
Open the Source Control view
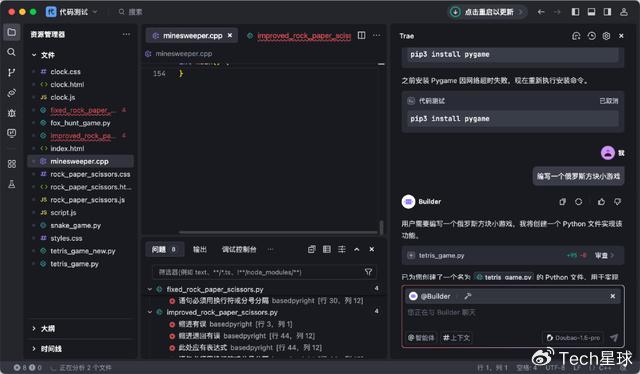(x=11, y=73)
